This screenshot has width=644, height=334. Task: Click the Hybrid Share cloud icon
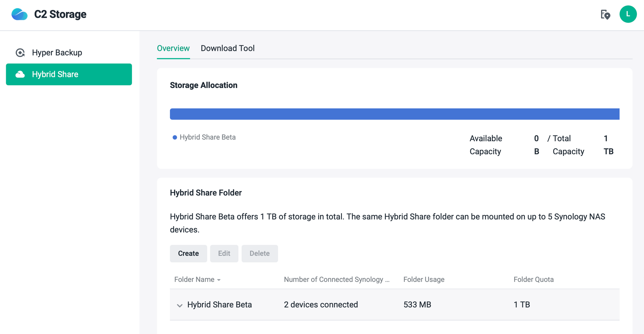click(x=20, y=74)
